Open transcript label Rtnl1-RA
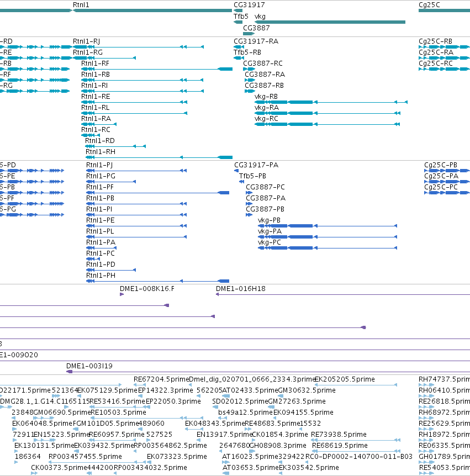The width and height of the screenshot is (470, 476). (96, 118)
